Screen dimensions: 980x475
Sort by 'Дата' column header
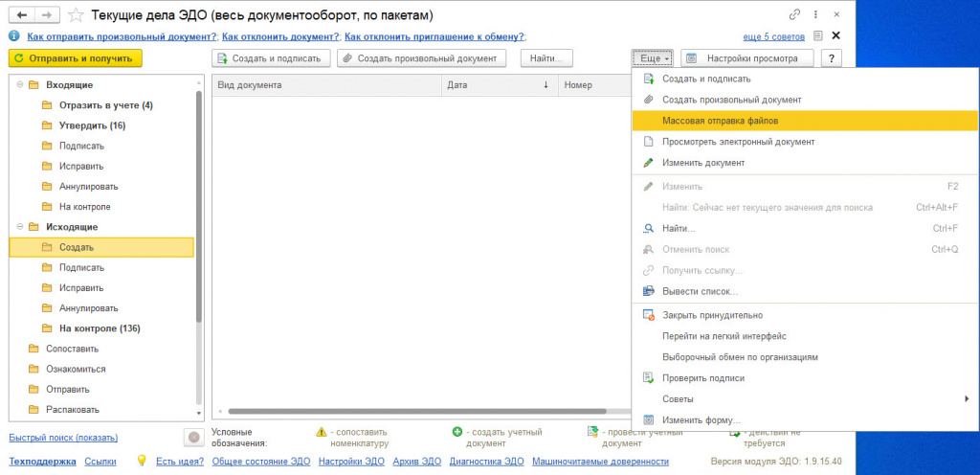[500, 85]
